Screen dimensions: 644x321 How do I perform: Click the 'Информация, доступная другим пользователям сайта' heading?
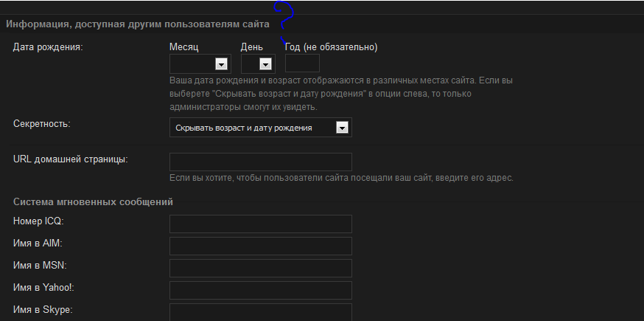point(138,24)
